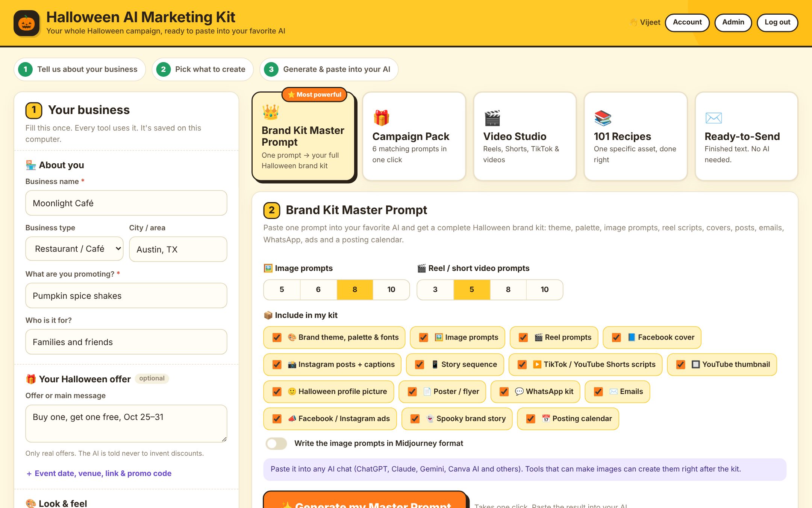Click the star icon in Most powerful badge
Screen dimensions: 812x508
coord(291,94)
